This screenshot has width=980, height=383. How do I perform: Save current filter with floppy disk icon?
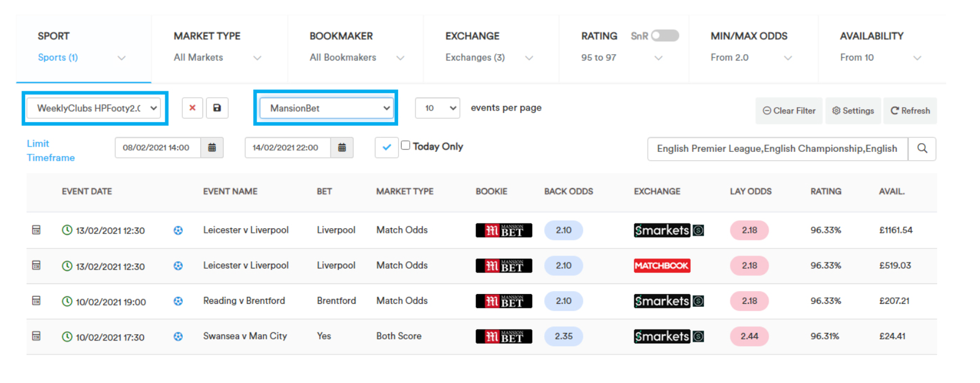[x=217, y=108]
